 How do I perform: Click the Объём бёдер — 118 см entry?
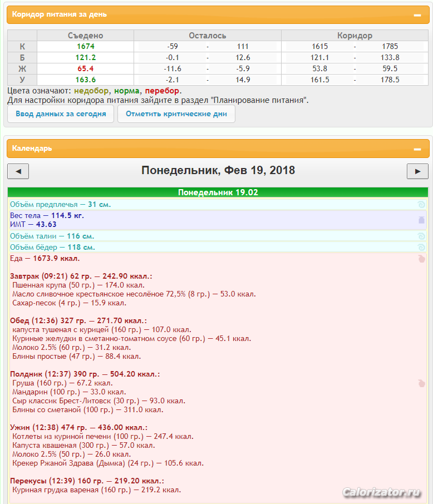click(x=52, y=247)
